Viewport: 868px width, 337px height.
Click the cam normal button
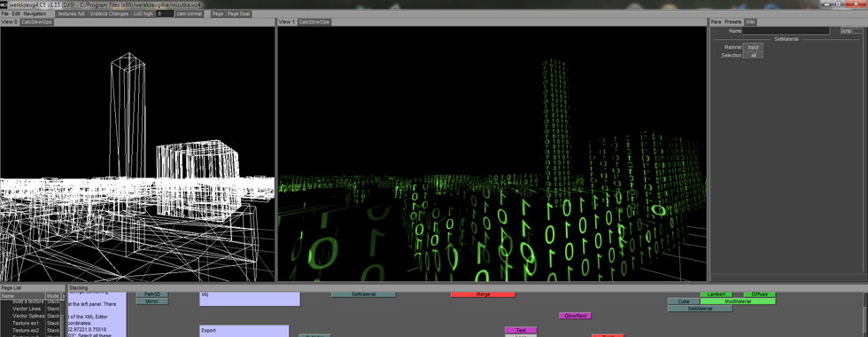[190, 13]
